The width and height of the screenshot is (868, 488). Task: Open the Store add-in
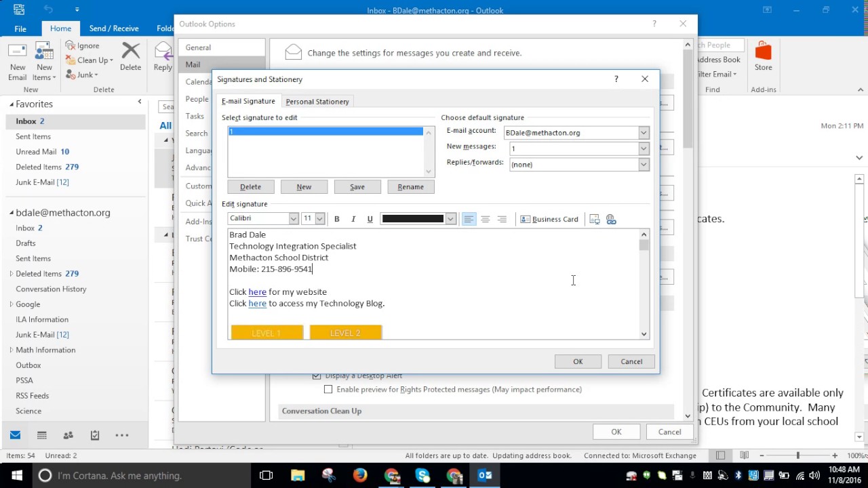point(764,57)
